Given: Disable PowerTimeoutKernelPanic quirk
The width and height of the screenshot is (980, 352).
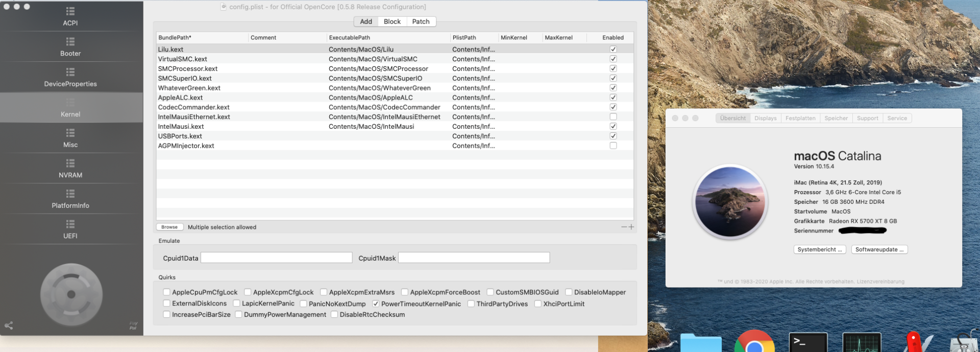Looking at the screenshot, I should [376, 303].
